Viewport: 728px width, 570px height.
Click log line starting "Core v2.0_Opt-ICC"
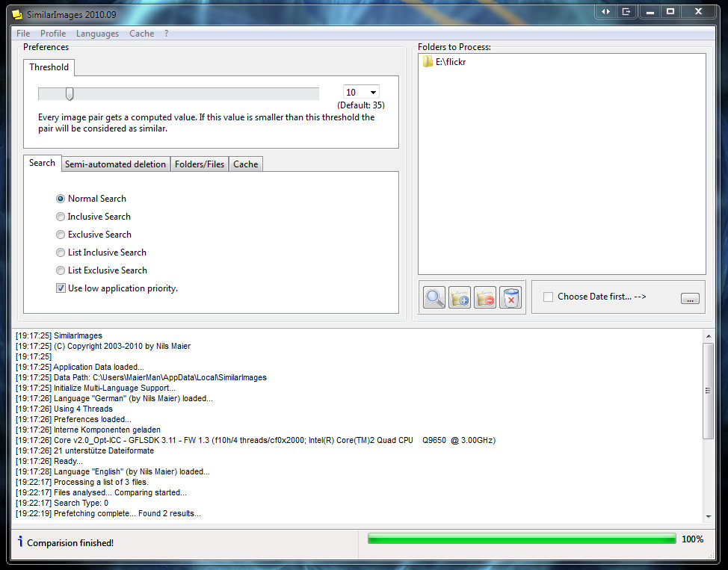tap(256, 441)
